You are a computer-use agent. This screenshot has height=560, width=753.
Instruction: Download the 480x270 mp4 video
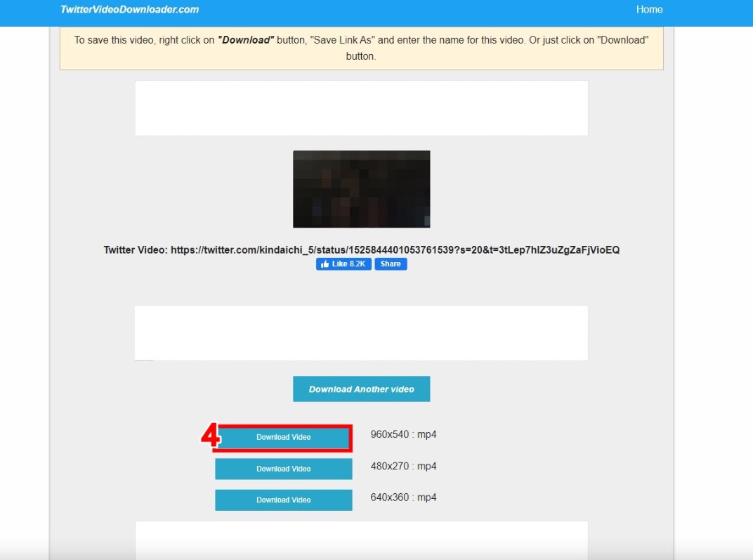coord(283,469)
